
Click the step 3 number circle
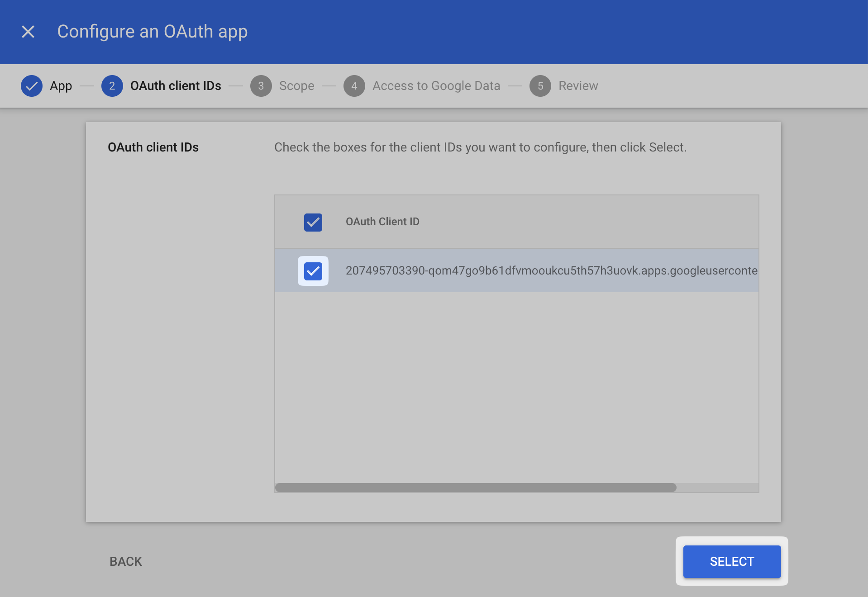(261, 86)
